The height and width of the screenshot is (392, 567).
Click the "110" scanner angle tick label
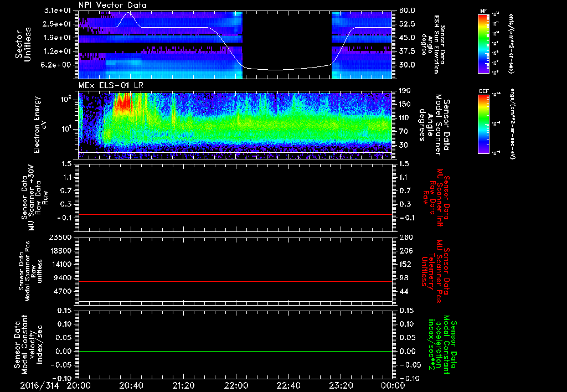coord(405,118)
